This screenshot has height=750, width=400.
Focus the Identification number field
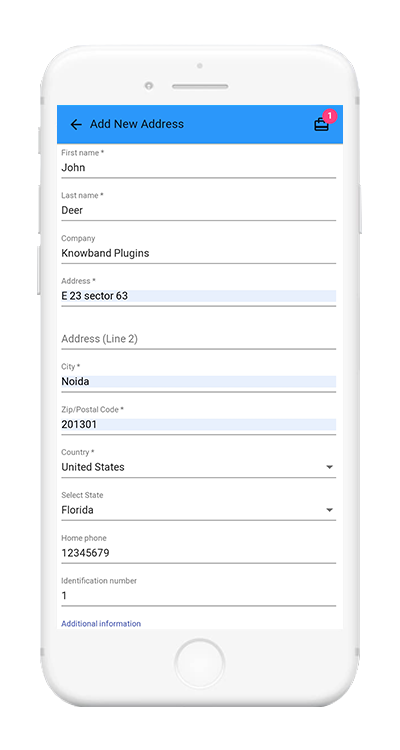click(x=199, y=596)
